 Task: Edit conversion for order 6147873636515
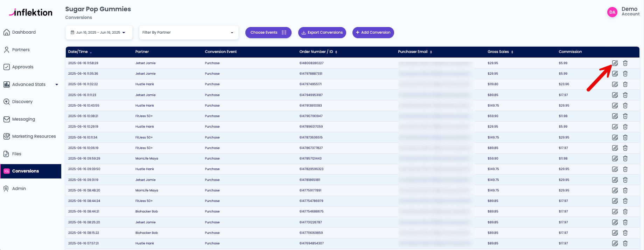tap(615, 137)
